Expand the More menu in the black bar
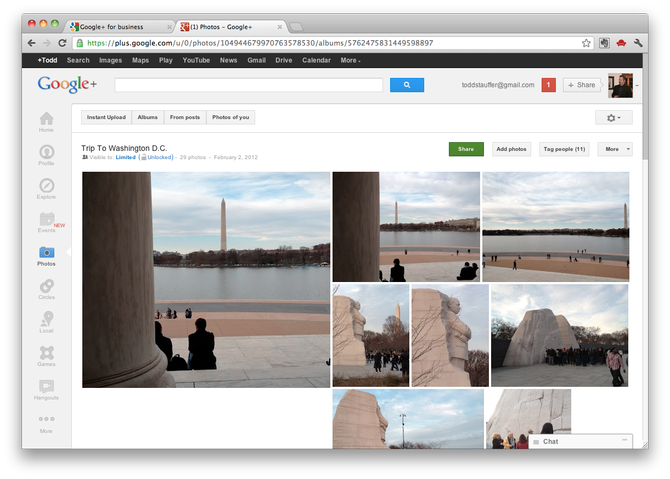Screen dimensions: 670x479 point(350,60)
